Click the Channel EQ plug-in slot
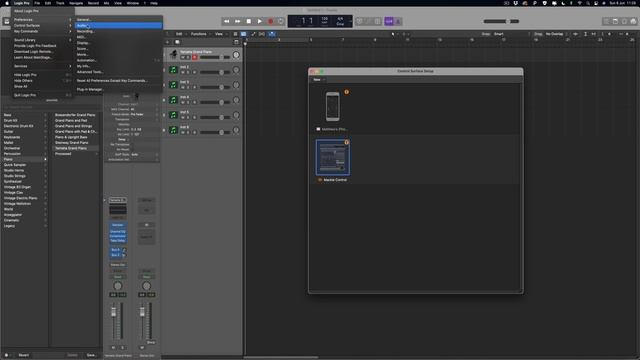This screenshot has width=640, height=360. point(118,231)
